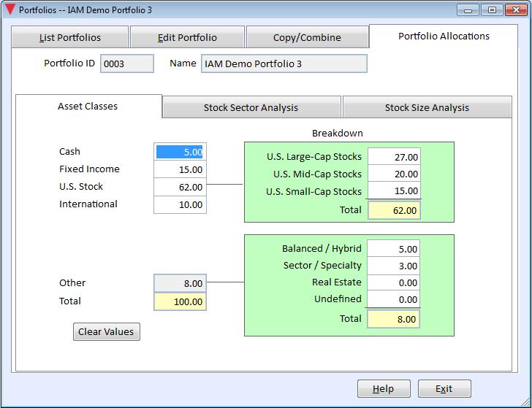532x408 pixels.
Task: Maximize the Portfolios window
Action: click(492, 9)
